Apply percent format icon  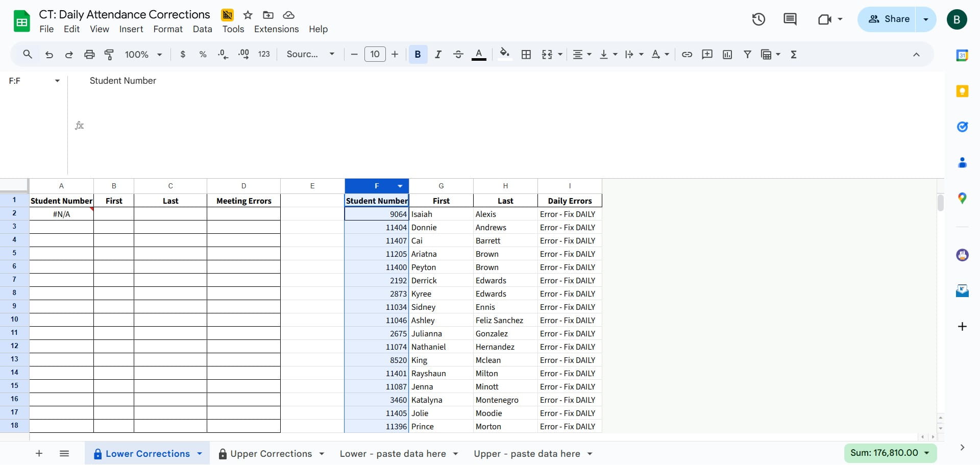(203, 54)
